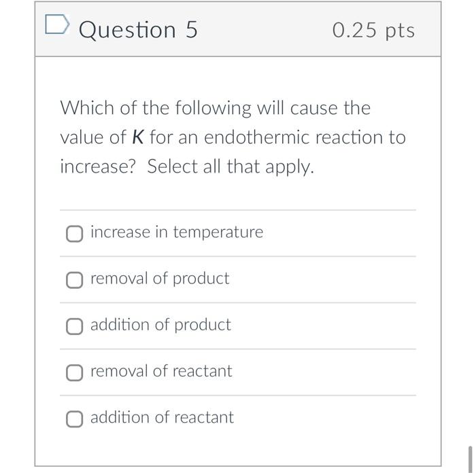This screenshot has width=476, height=473.
Task: Click the 'increase in temperature' answer label
Action: 176,232
